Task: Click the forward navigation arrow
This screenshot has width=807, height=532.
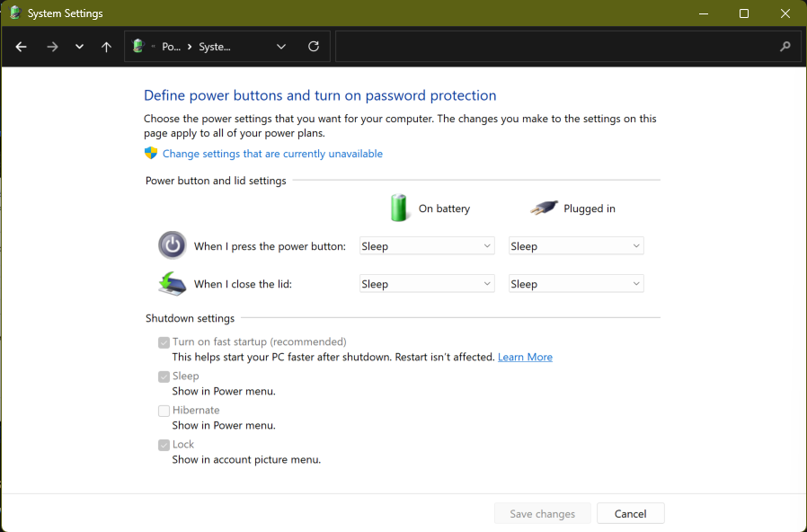Action: pos(52,47)
